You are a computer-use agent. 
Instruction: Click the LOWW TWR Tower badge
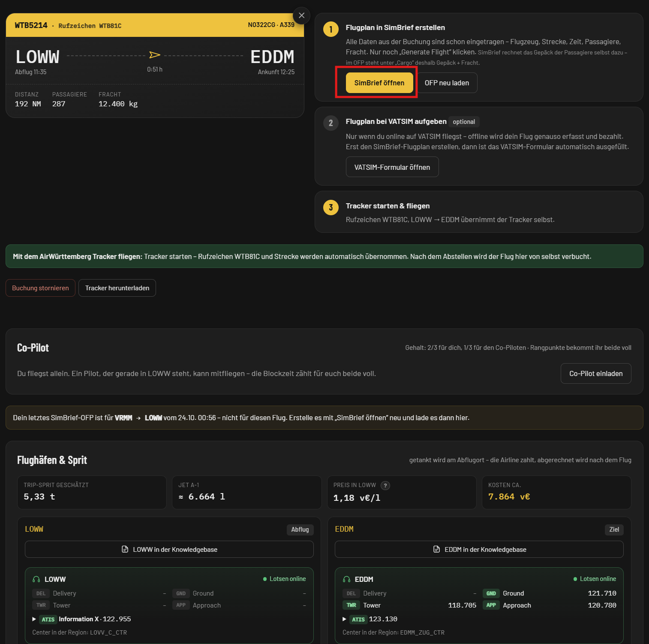(41, 605)
